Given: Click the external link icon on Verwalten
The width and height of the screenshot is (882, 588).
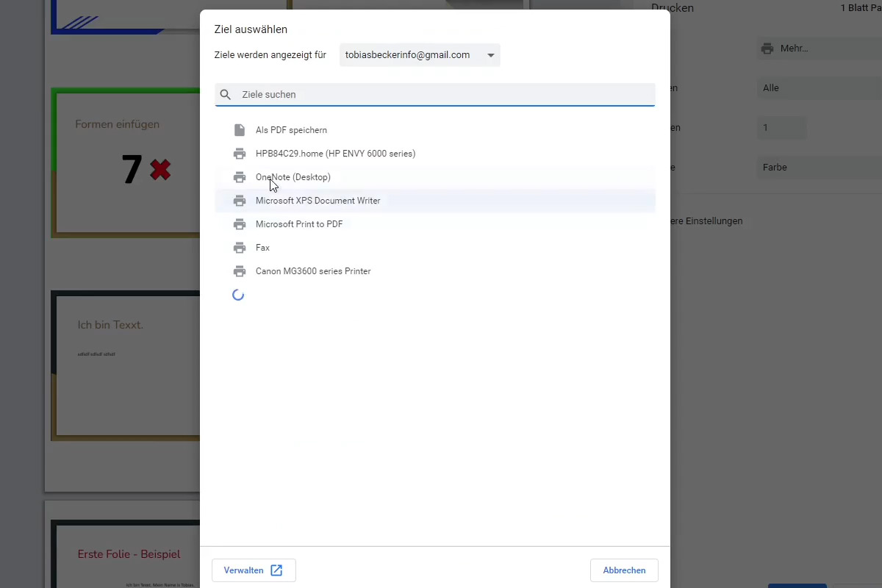Looking at the screenshot, I should (x=276, y=570).
